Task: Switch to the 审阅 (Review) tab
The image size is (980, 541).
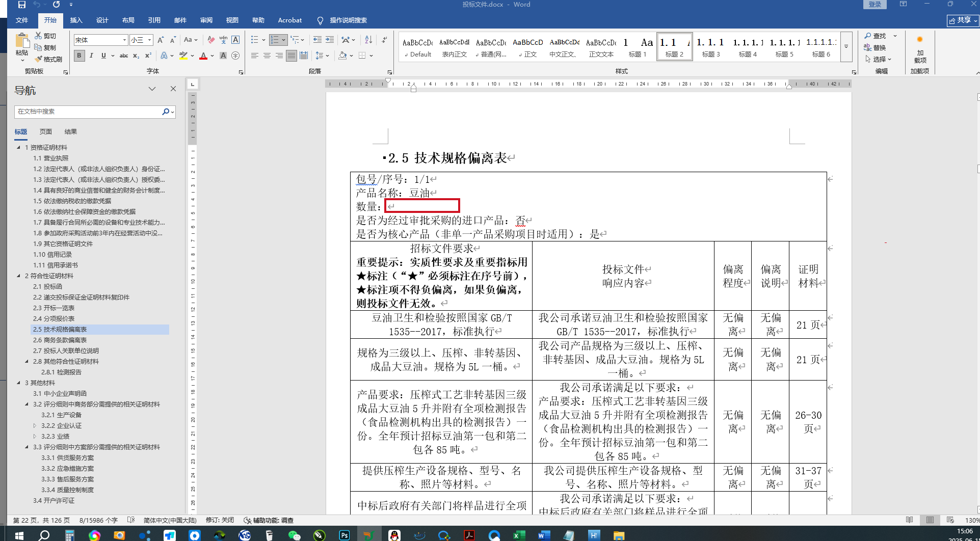Action: tap(206, 20)
